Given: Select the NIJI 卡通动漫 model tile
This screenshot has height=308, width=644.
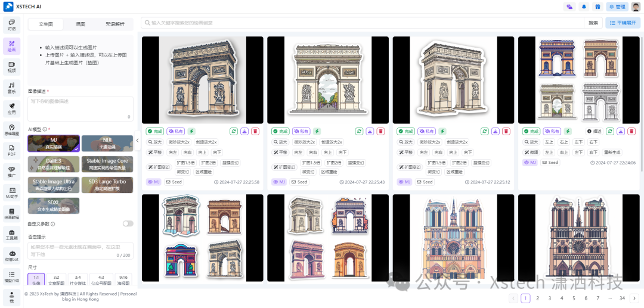Looking at the screenshot, I should [107, 143].
